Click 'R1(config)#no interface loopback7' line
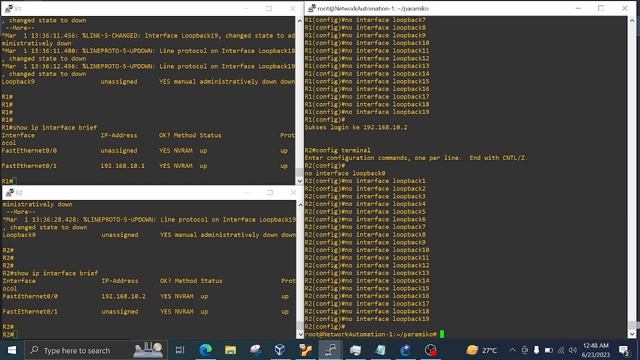This screenshot has width=640, height=360. point(365,20)
